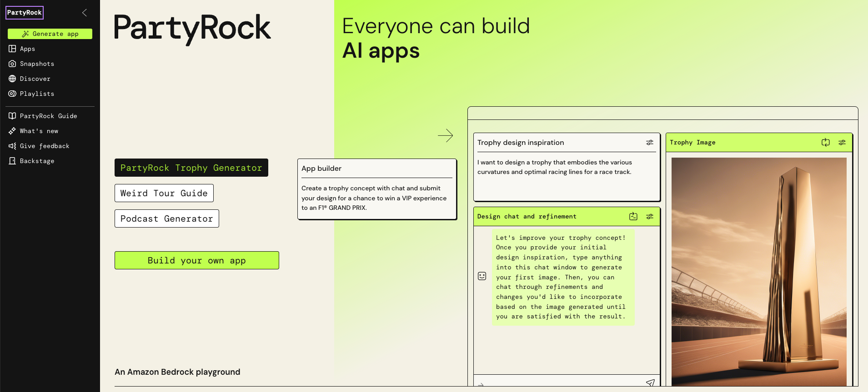
Task: Click the Generate app button
Action: click(x=50, y=34)
